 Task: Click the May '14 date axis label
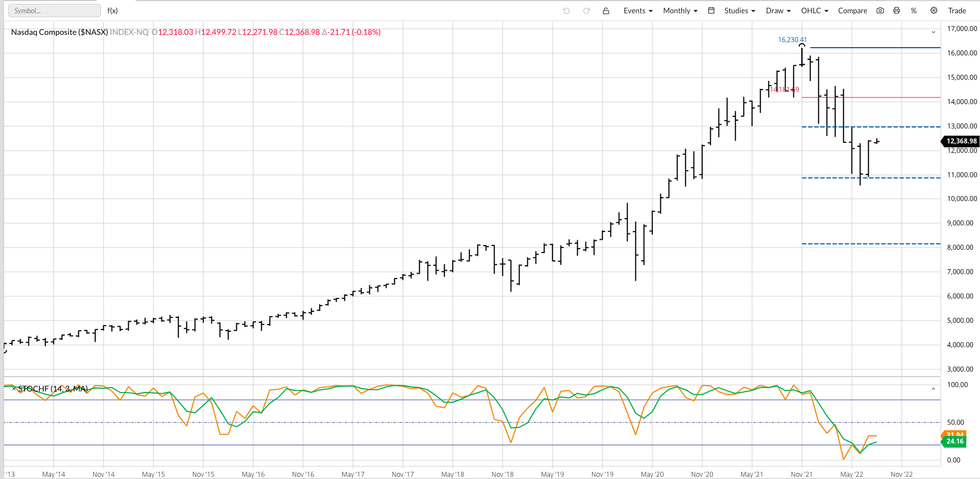[54, 475]
